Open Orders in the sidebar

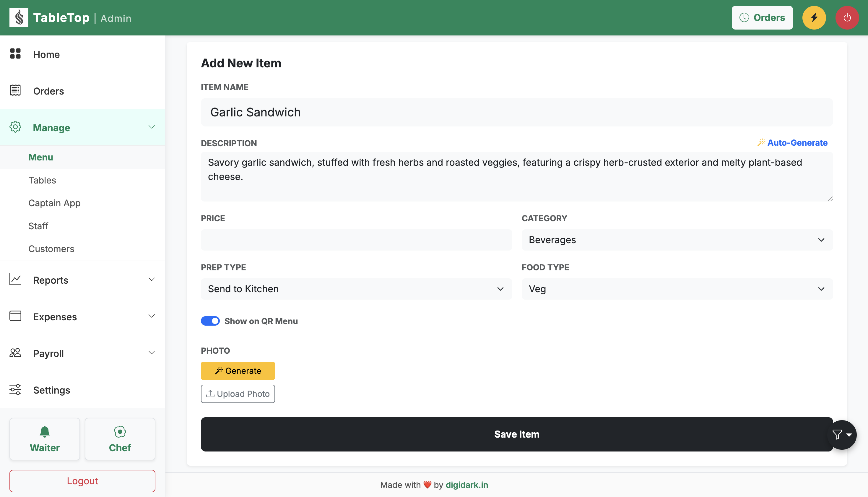click(x=82, y=90)
